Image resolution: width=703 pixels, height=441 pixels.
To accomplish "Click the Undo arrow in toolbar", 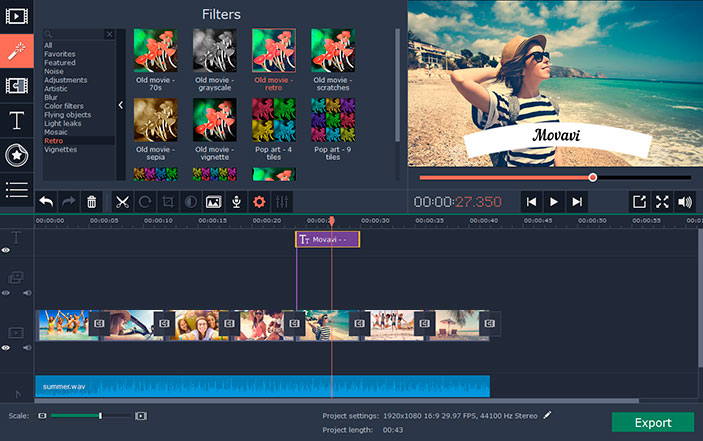I will point(45,201).
